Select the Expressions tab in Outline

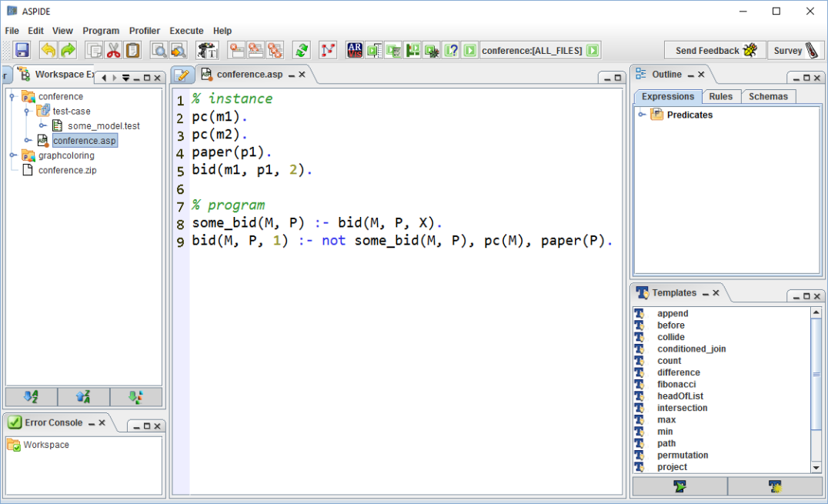pos(668,97)
